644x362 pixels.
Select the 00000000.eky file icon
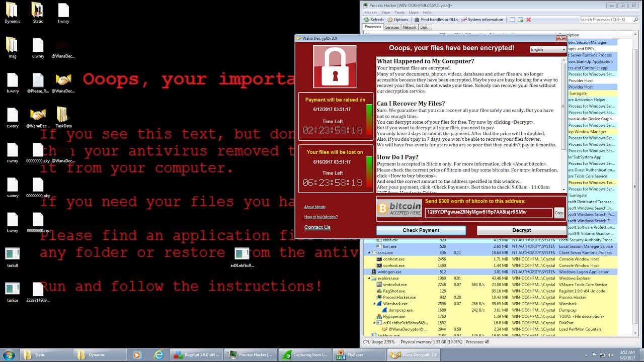[x=38, y=153]
